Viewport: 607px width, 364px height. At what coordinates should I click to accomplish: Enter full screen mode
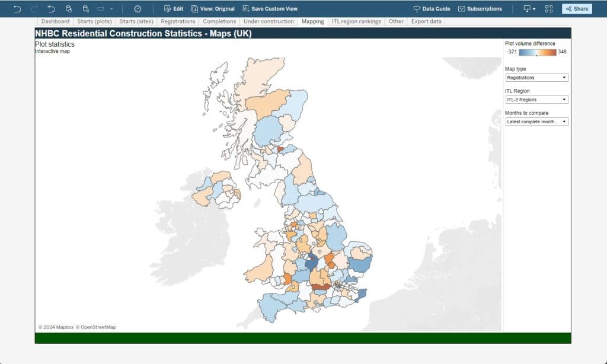549,9
